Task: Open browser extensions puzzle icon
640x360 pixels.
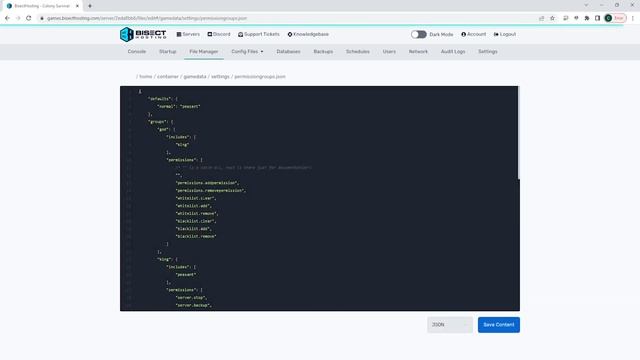Action: coord(587,18)
